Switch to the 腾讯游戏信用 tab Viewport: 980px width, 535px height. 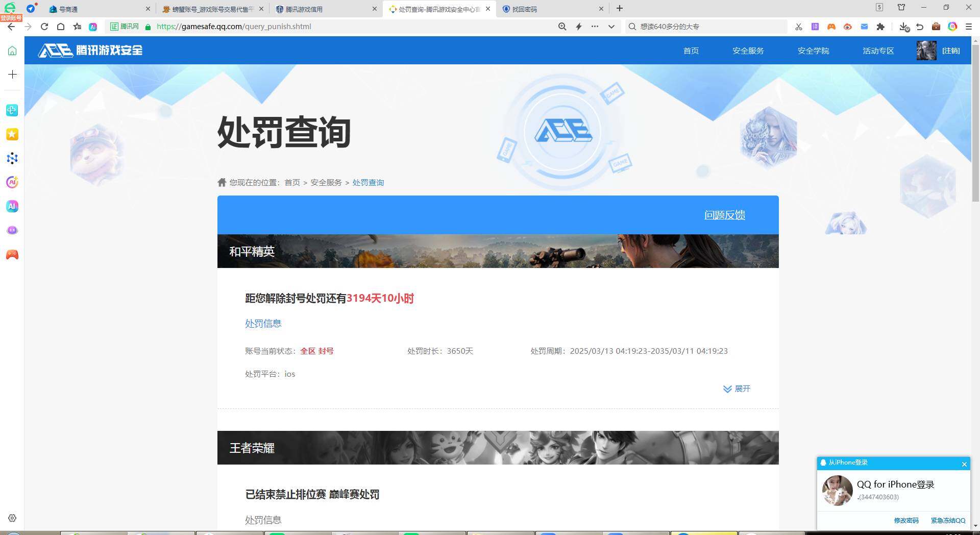click(327, 9)
